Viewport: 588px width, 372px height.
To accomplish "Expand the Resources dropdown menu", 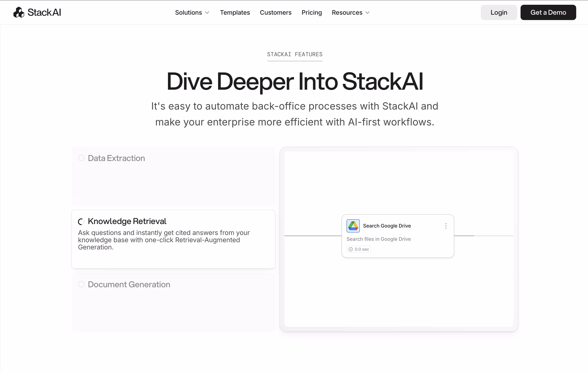I will 347,12.
